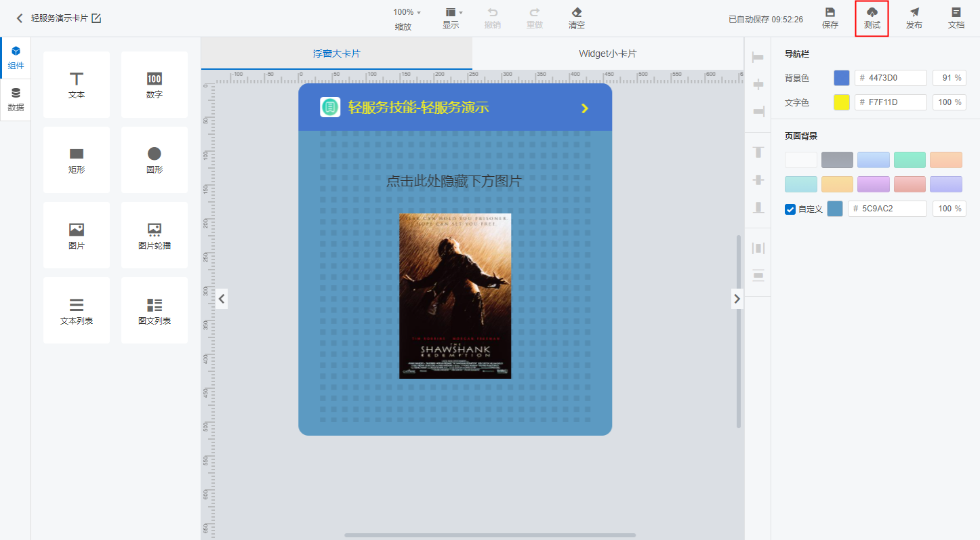This screenshot has height=540, width=980.
Task: Align left using the top alignment icon
Action: [x=758, y=58]
